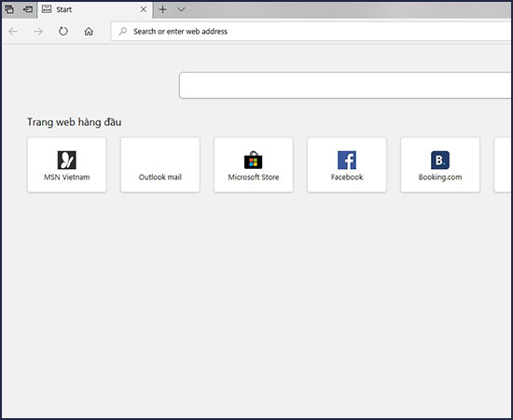513x420 pixels.
Task: Expand the tab preview chevron
Action: click(181, 9)
